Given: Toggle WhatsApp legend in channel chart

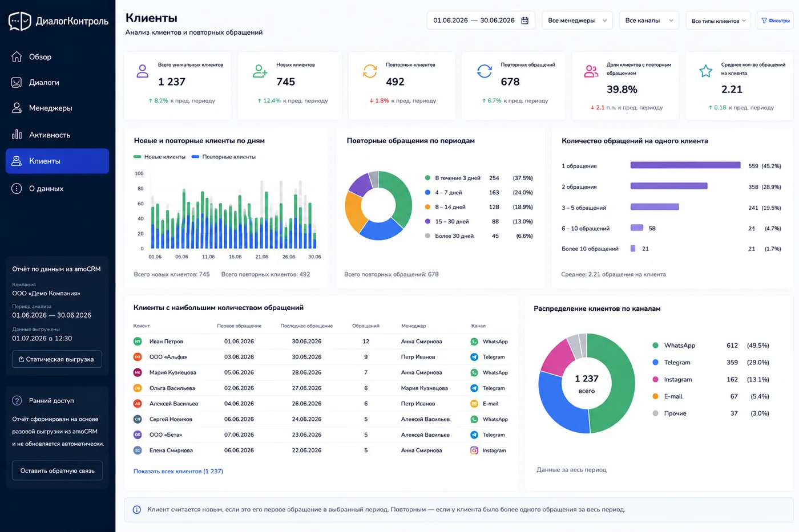Looking at the screenshot, I should click(674, 346).
